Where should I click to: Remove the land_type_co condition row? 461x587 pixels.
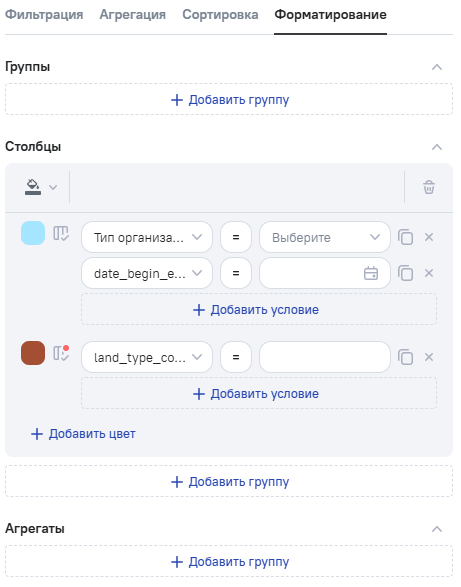(429, 357)
